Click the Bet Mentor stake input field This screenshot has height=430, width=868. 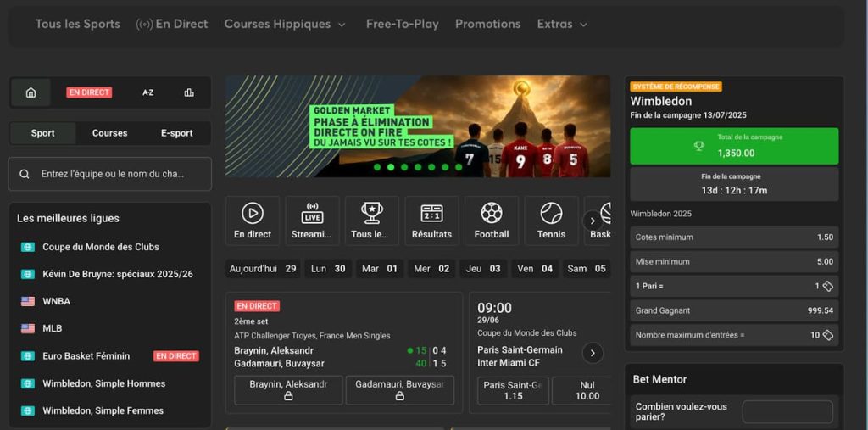click(787, 411)
